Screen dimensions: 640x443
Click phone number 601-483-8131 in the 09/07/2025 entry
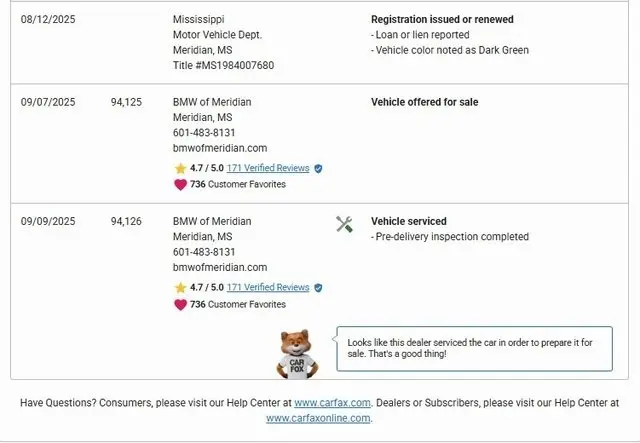(x=204, y=132)
